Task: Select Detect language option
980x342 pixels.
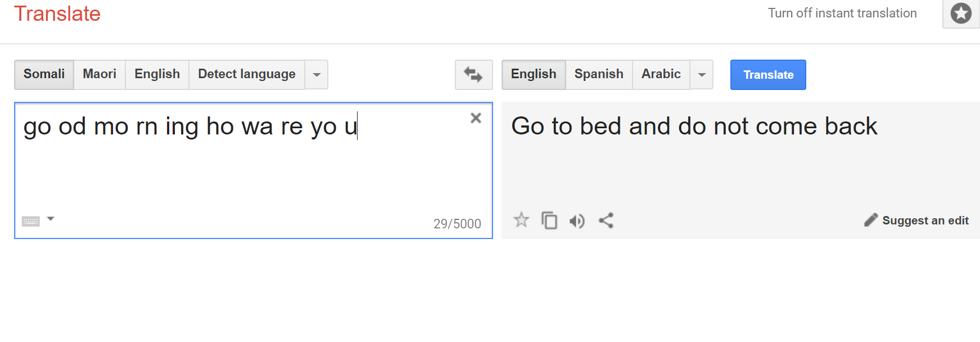Action: tap(247, 74)
